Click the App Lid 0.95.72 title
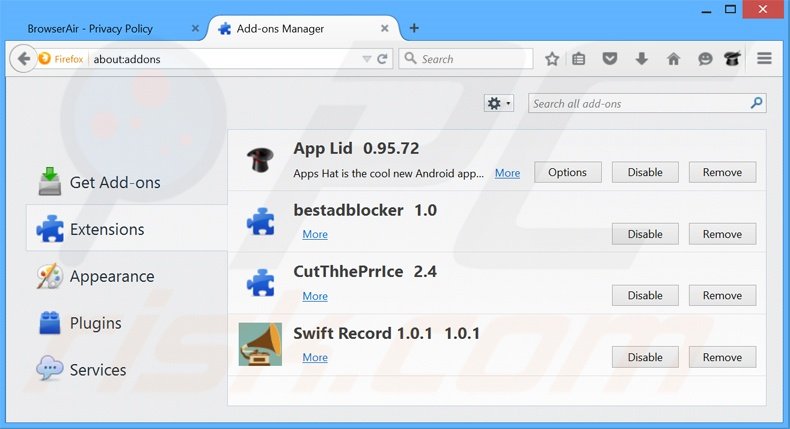This screenshot has width=790, height=429. point(356,148)
